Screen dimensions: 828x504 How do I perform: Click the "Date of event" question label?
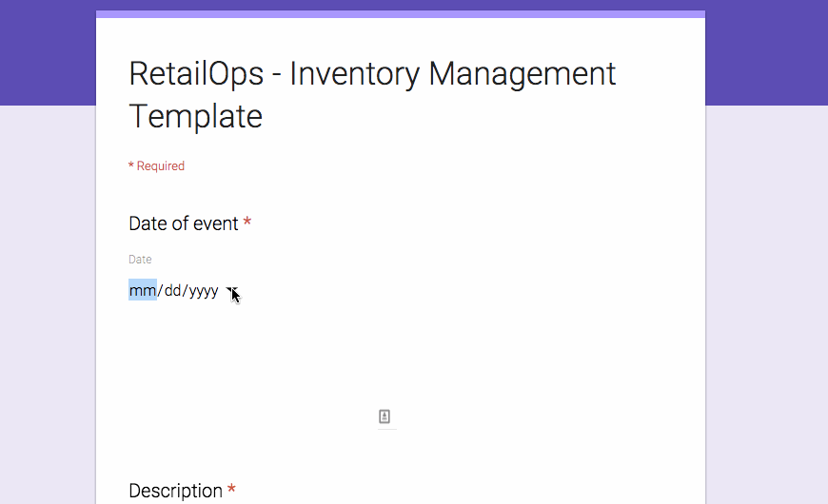[184, 223]
